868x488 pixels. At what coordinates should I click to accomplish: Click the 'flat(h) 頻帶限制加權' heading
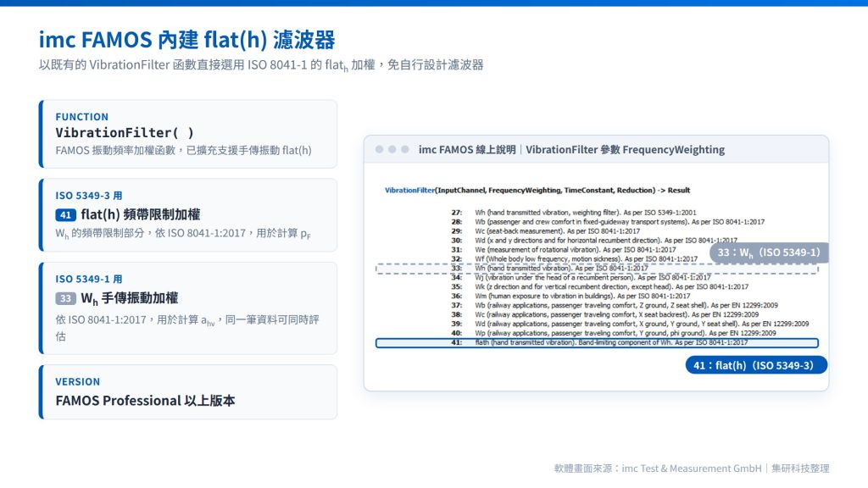click(x=141, y=214)
